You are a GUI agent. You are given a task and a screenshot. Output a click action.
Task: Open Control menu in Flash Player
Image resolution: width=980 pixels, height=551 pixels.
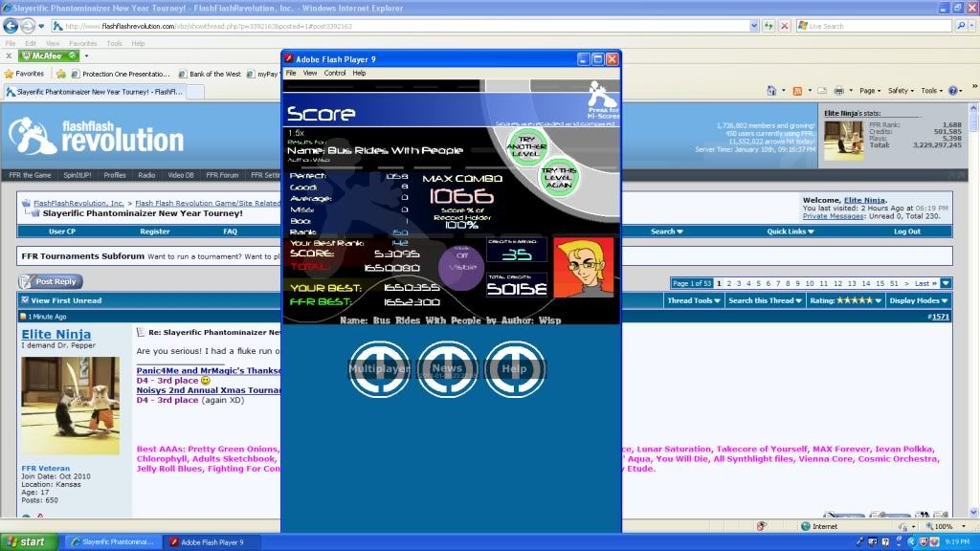click(335, 73)
